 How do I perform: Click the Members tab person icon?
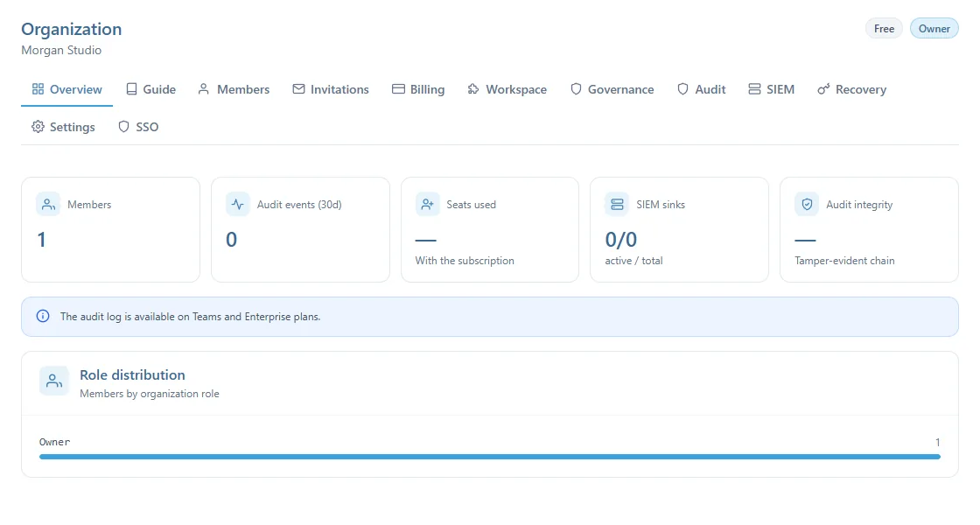click(204, 88)
